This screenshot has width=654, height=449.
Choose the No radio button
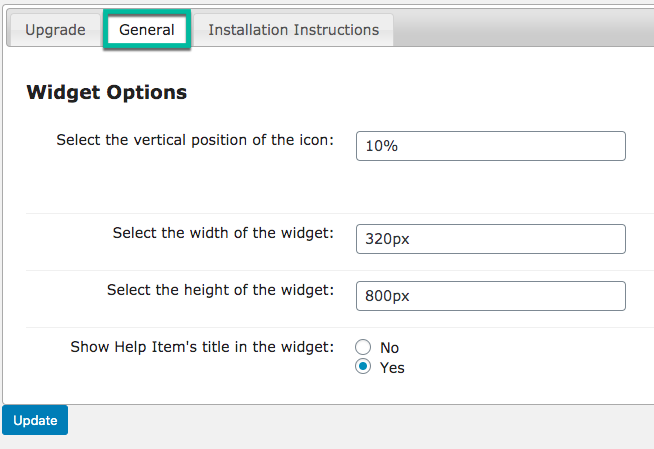[x=363, y=347]
